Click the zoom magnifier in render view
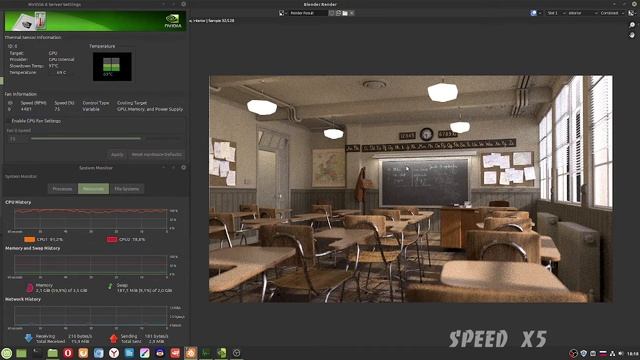The height and width of the screenshot is (360, 640). tap(632, 25)
